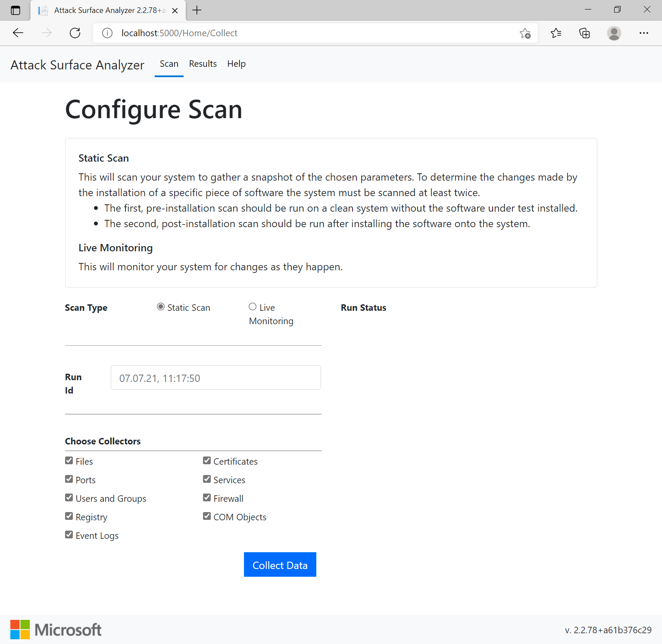Uncheck the Registry collector

coord(69,516)
